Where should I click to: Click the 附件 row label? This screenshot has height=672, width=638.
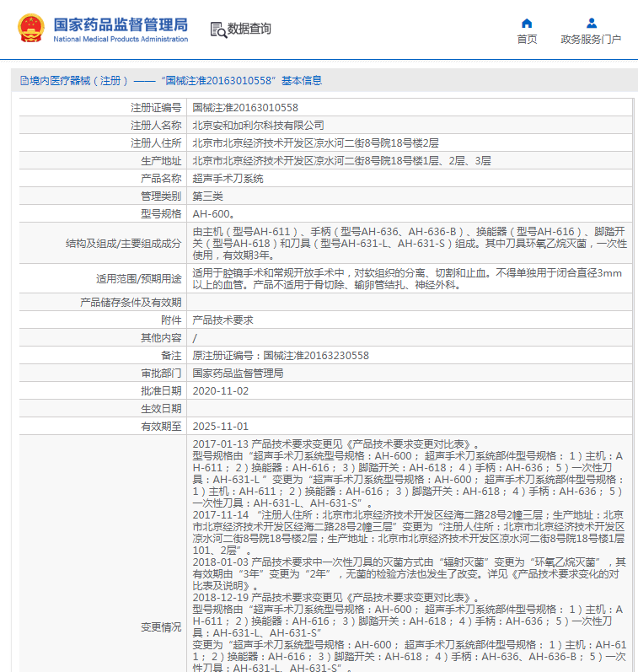(x=171, y=320)
